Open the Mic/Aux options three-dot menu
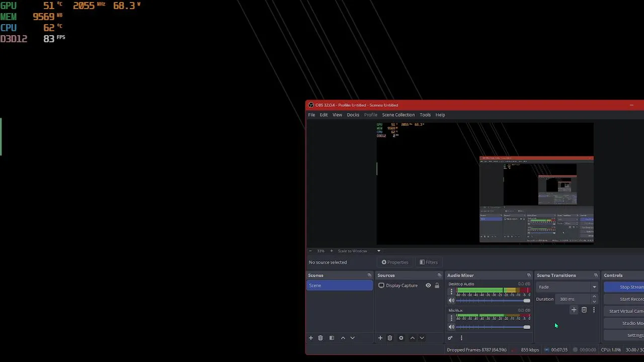 tap(451, 318)
